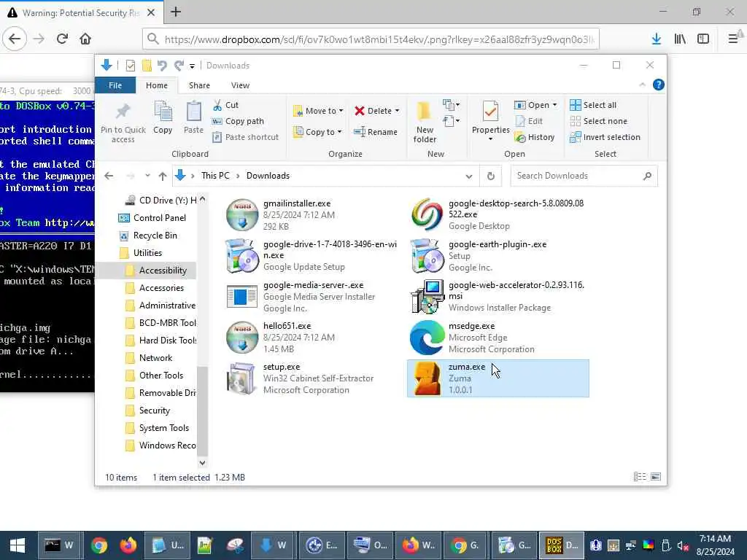747x560 pixels.
Task: Click the Chrome icon in taskbar
Action: [x=99, y=545]
